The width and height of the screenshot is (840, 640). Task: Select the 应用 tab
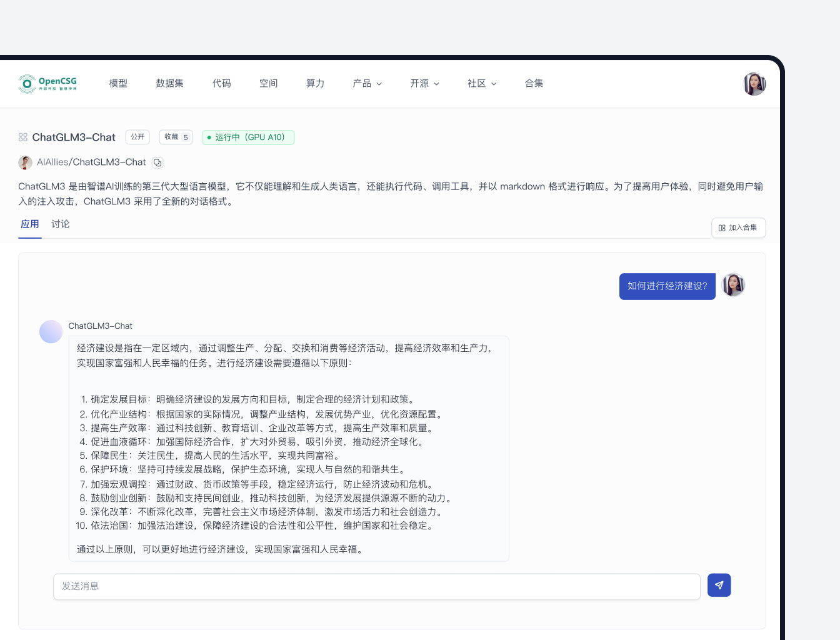[x=30, y=224]
